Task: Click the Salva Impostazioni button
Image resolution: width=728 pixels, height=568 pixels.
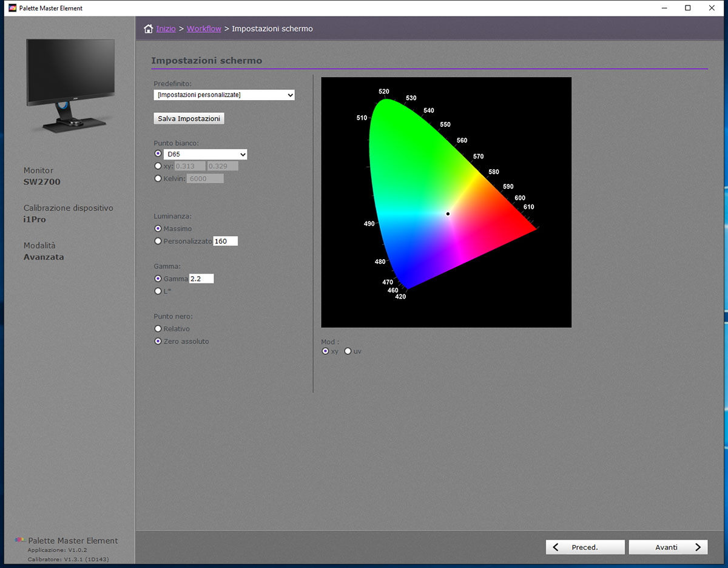Action: (189, 118)
